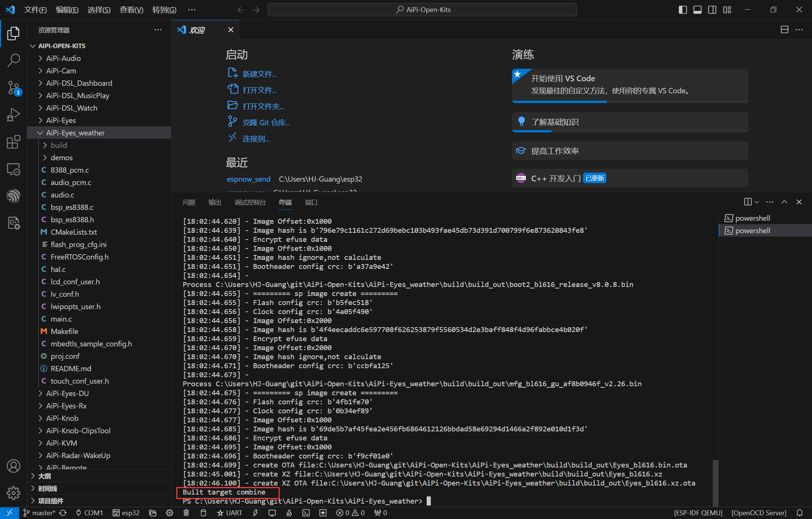Open C++ 开发入门 walkthrough
The height and width of the screenshot is (519, 812).
click(630, 178)
